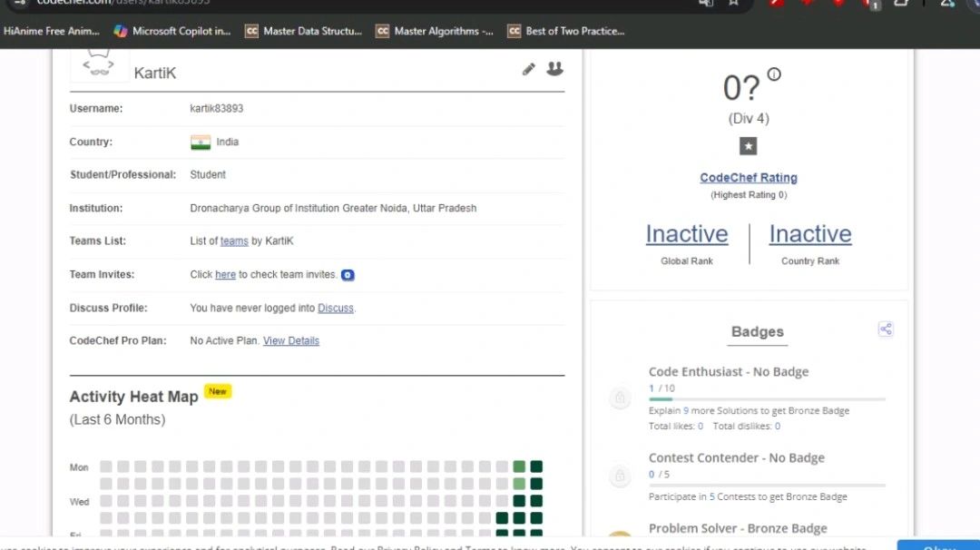Click the teams link in Teams List
The width and height of the screenshot is (980, 550).
(x=234, y=241)
